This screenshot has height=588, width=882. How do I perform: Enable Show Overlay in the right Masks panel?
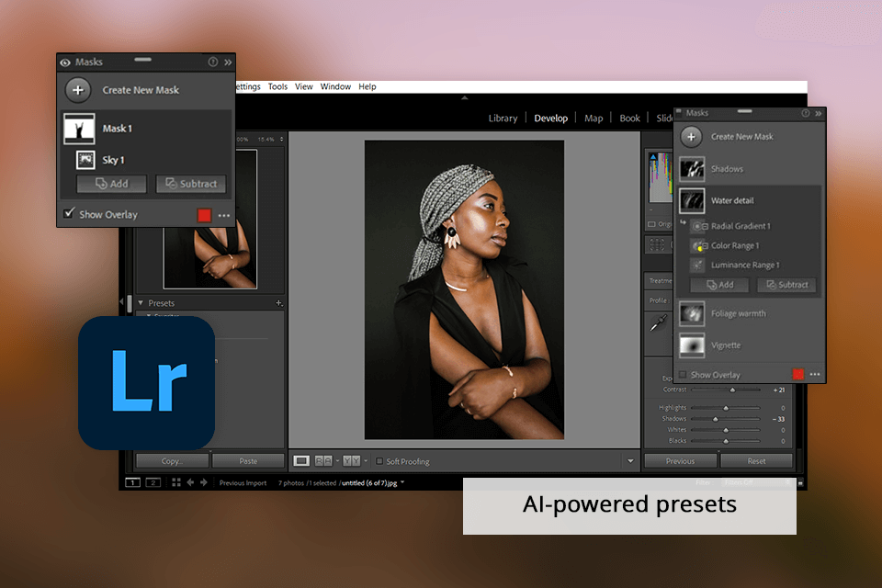pos(683,374)
